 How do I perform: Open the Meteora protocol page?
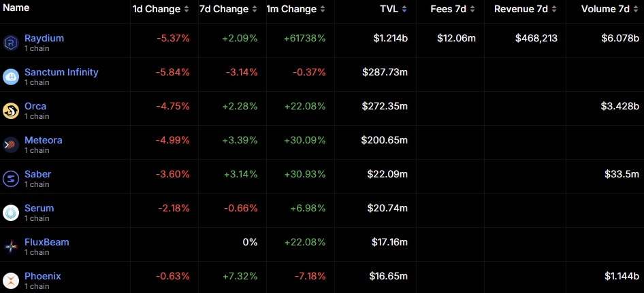(x=43, y=140)
